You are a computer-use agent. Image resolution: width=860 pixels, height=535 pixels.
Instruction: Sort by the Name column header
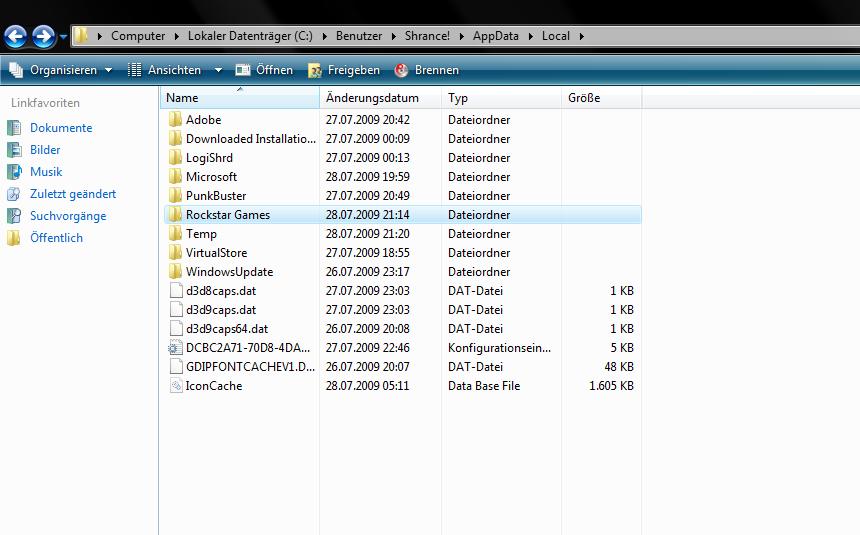coord(240,98)
